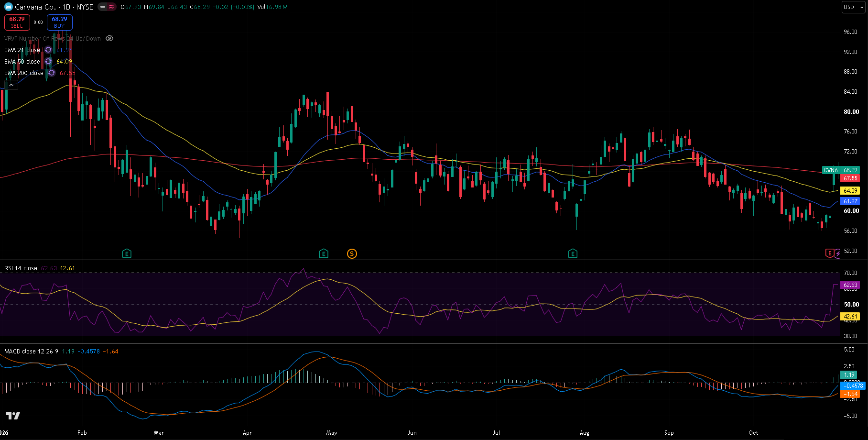This screenshot has width=868, height=440.
Task: Click the red SELL 68.29 button
Action: tap(17, 22)
